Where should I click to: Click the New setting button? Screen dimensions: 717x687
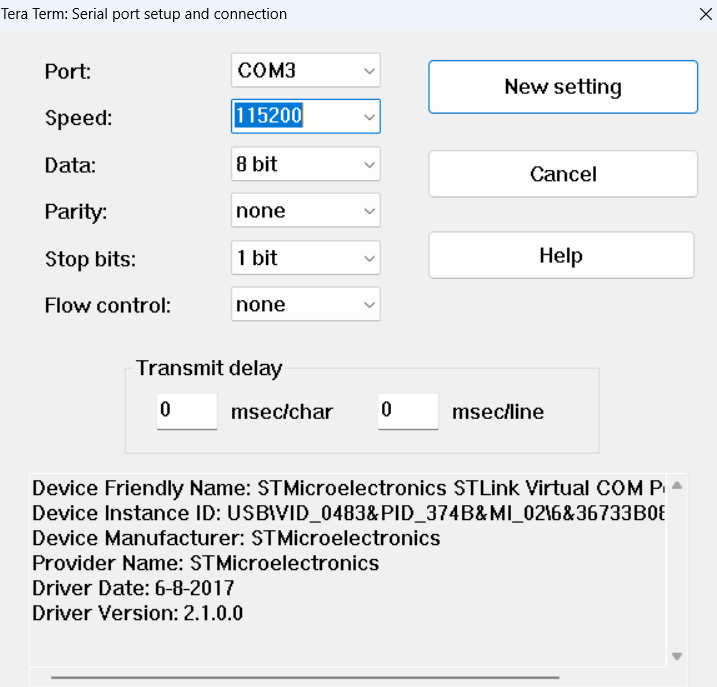[563, 87]
